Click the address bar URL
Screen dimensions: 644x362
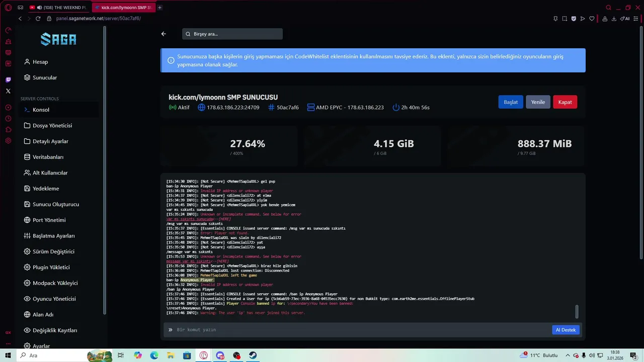[x=98, y=19]
